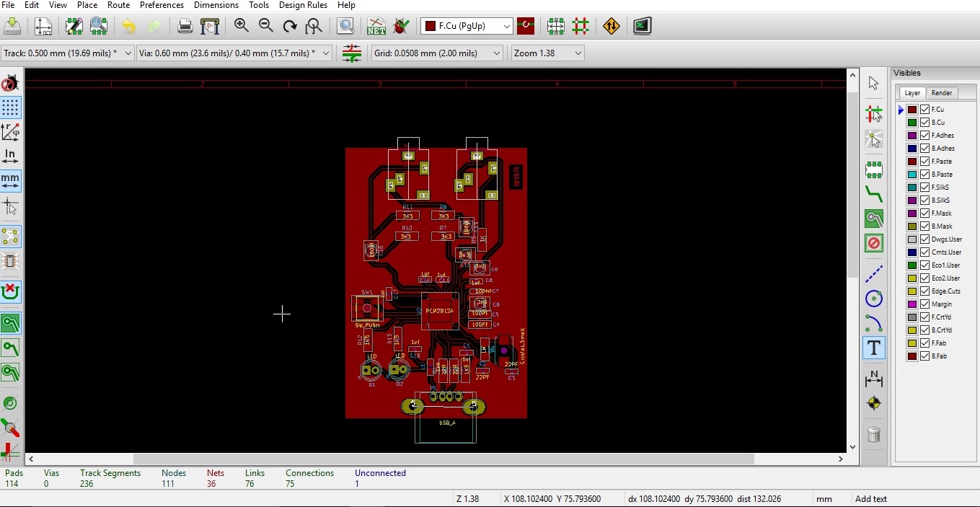Select the Add Tracks and Vias tool

[x=873, y=195]
